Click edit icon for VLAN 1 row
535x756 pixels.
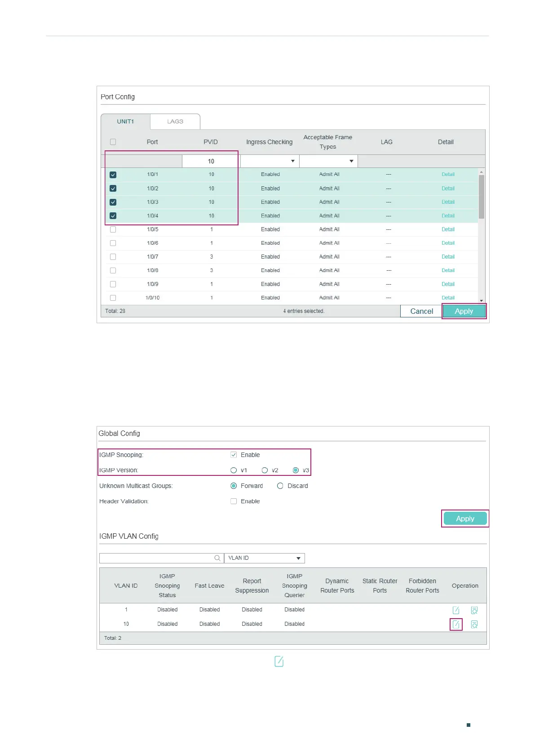(456, 610)
